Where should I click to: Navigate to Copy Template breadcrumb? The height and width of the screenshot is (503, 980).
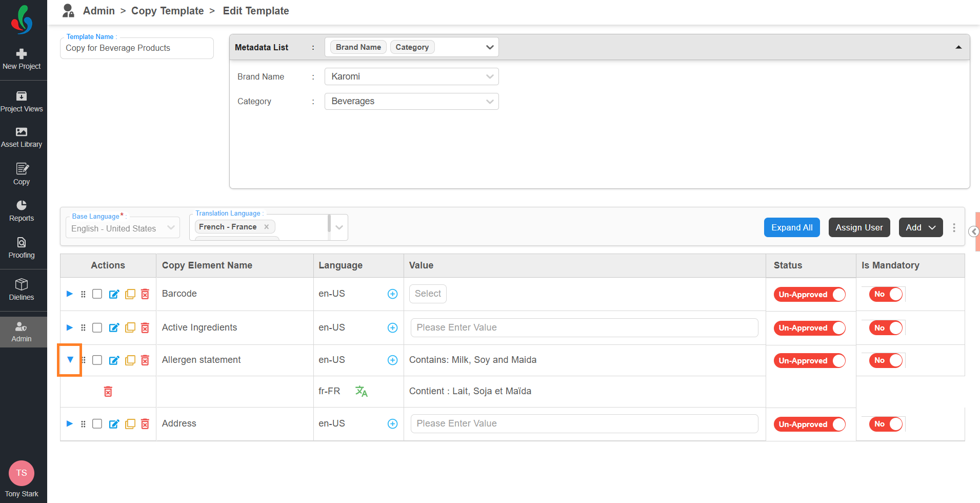tap(167, 11)
